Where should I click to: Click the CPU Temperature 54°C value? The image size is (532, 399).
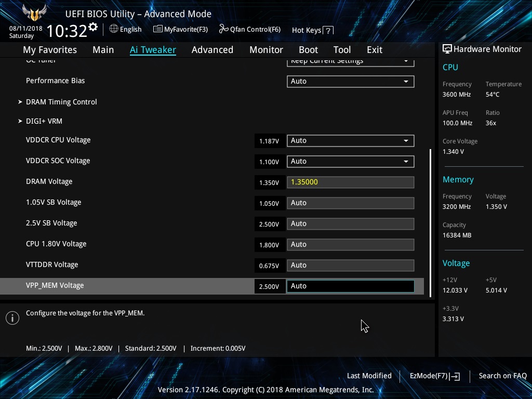pos(493,95)
